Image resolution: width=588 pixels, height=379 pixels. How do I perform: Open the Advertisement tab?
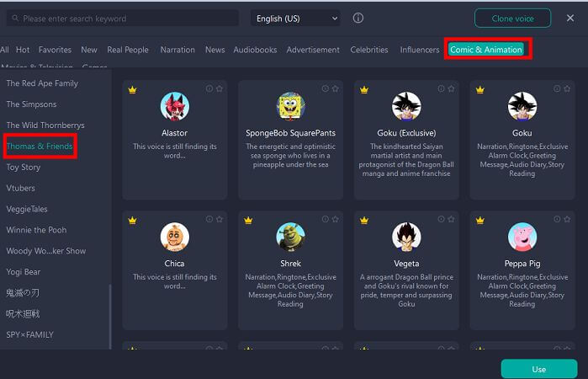click(x=313, y=50)
